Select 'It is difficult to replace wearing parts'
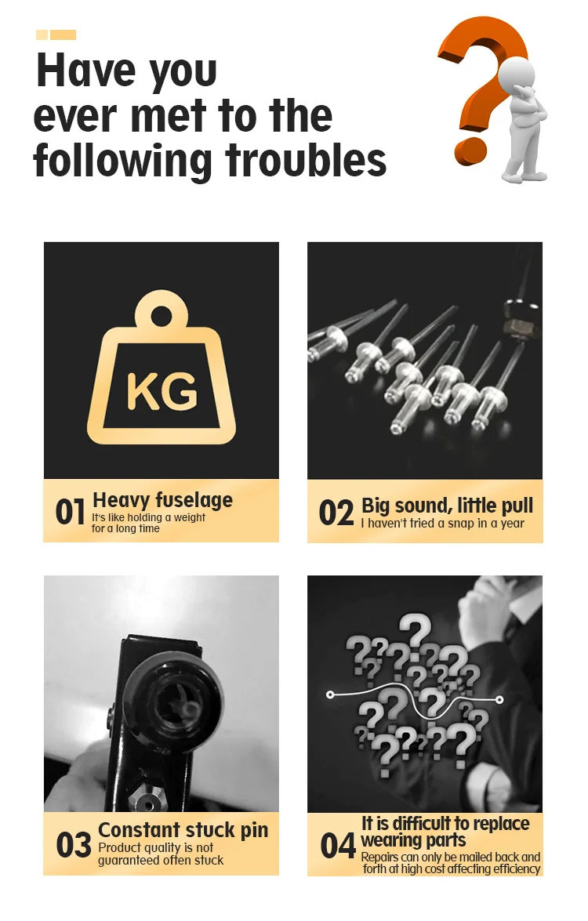The image size is (588, 921). pos(445,832)
